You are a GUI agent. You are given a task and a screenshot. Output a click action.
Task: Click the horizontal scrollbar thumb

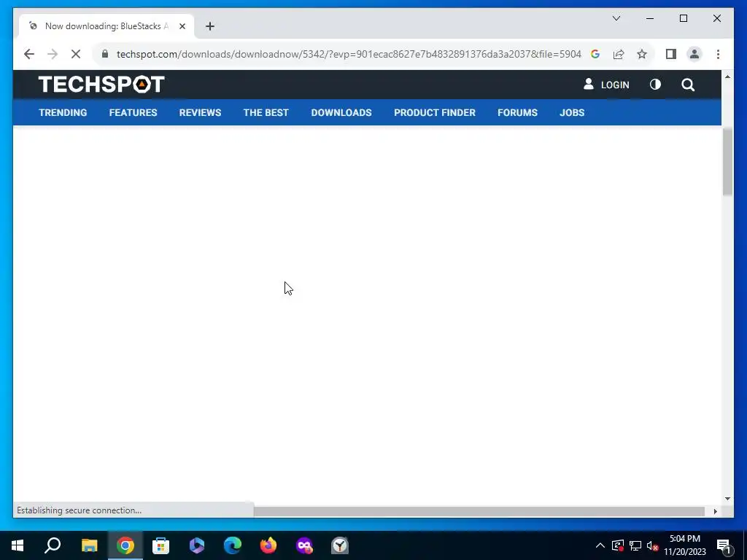pyautogui.click(x=479, y=511)
